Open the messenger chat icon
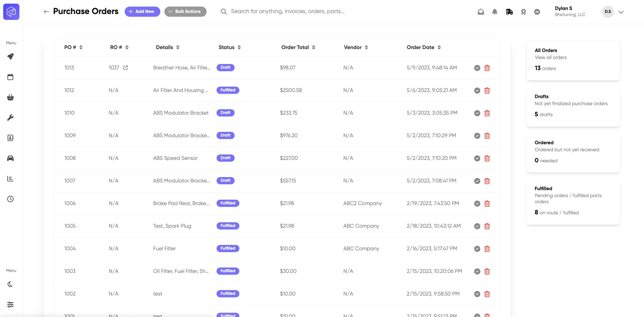644x317 pixels. click(x=537, y=12)
